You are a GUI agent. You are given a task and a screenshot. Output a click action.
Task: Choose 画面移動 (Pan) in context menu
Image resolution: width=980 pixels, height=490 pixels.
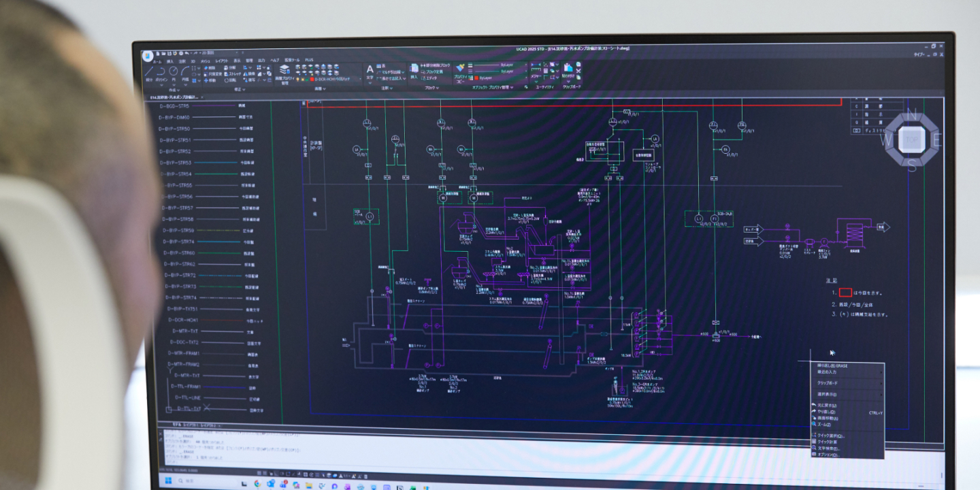[x=848, y=419]
